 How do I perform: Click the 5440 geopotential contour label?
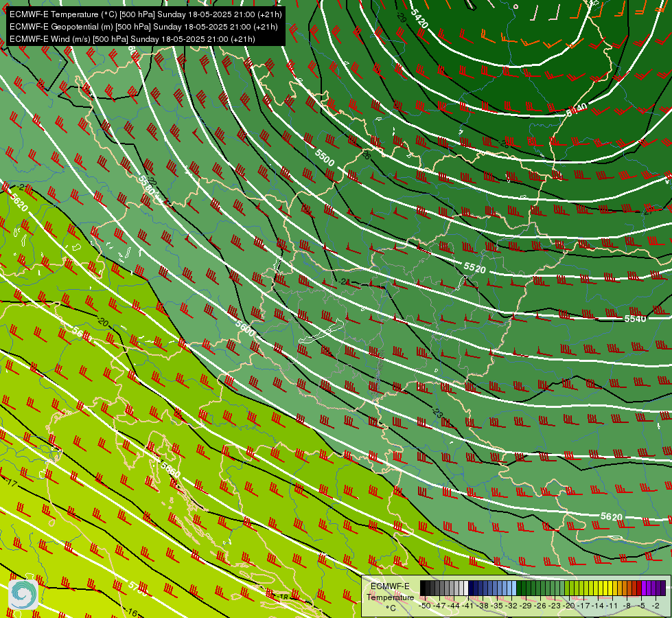click(577, 110)
